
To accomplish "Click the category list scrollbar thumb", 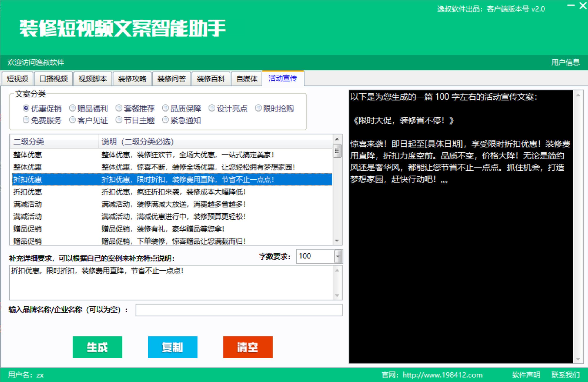I will tap(337, 151).
